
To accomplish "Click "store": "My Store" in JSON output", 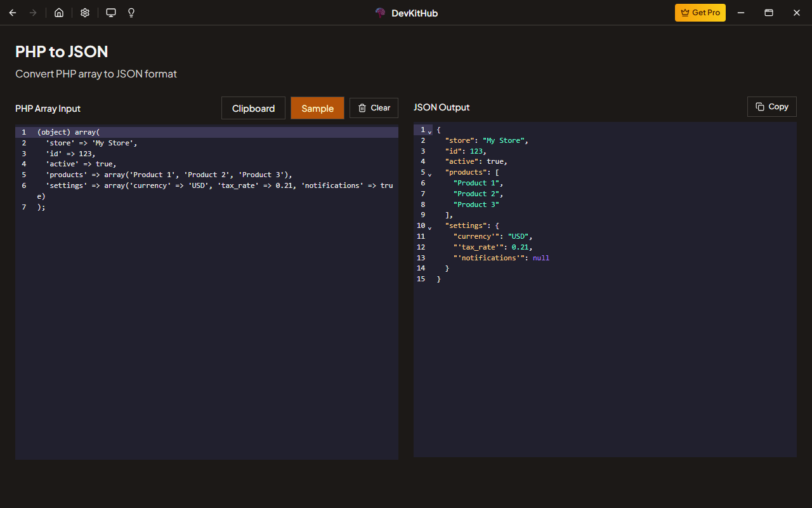I will point(487,140).
